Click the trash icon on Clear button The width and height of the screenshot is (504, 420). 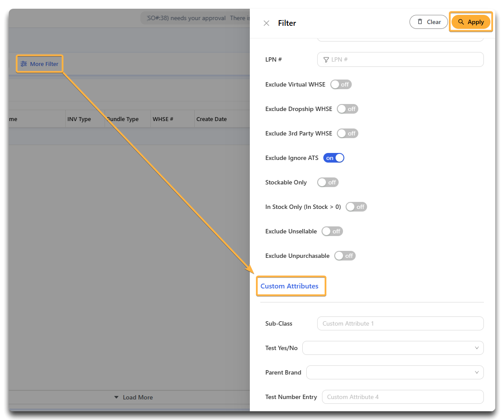tap(420, 22)
